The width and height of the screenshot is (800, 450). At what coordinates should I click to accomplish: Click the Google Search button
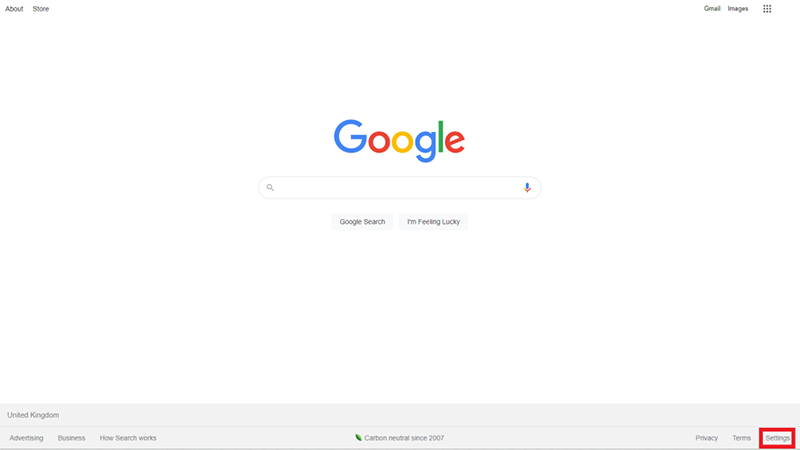[x=362, y=222]
